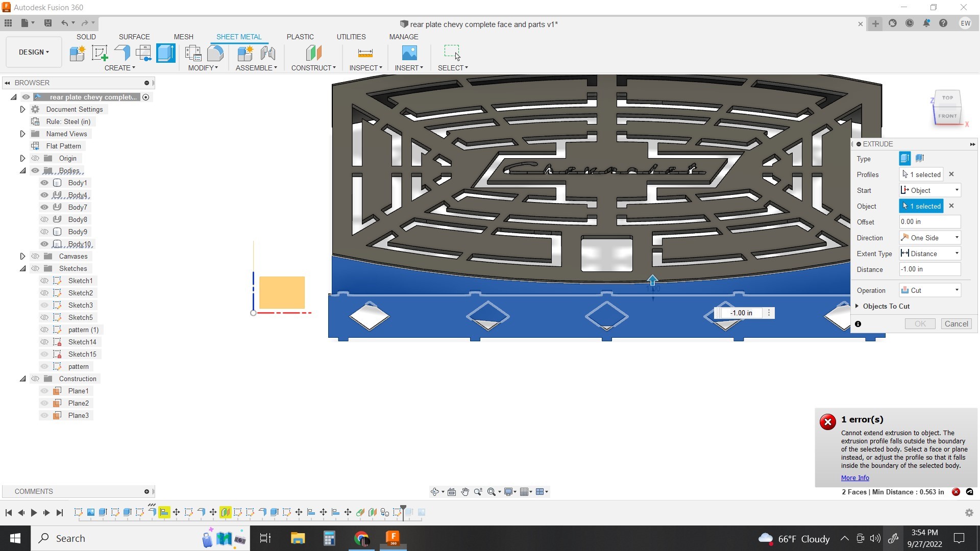Click the New Component icon in Create
The height and width of the screenshot is (551, 980).
(x=77, y=53)
